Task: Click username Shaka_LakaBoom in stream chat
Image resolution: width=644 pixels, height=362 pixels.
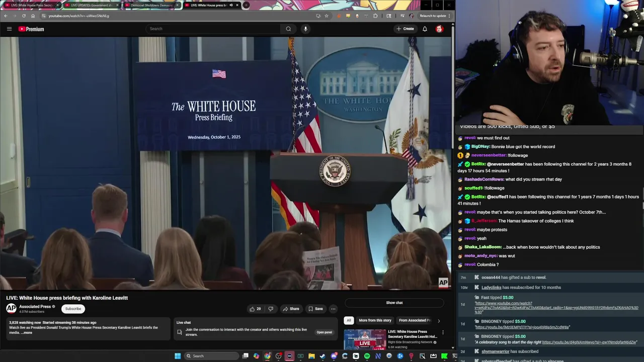Action: click(482, 247)
